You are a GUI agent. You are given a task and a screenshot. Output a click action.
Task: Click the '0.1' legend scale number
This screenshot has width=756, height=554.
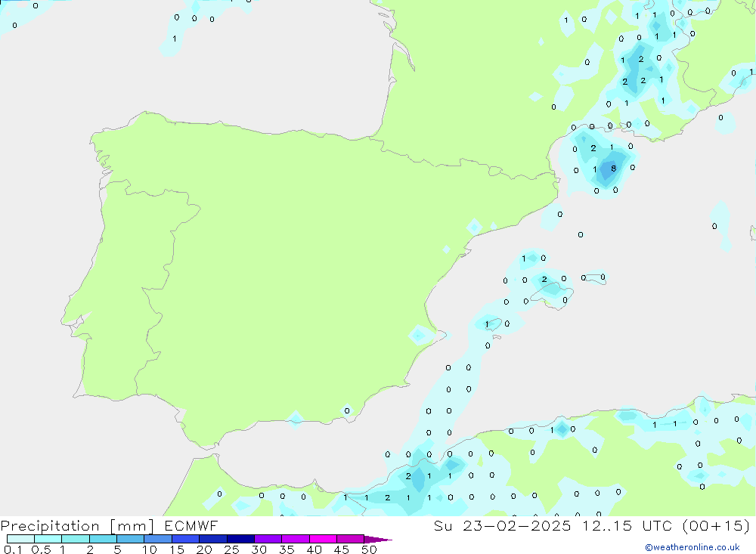click(x=13, y=549)
